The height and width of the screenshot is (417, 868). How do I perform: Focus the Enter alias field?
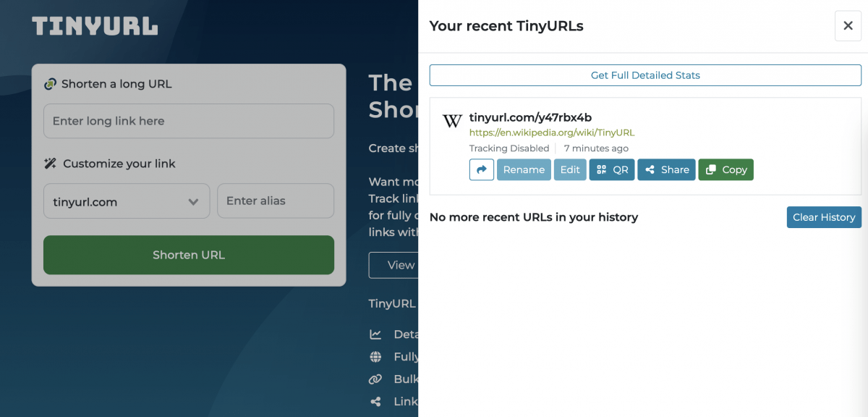[276, 201]
